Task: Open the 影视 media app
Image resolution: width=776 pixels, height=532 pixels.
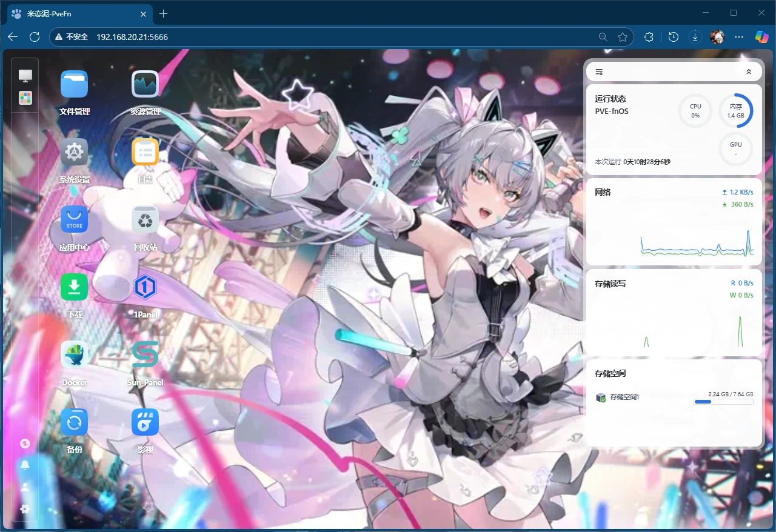Action: (x=145, y=422)
